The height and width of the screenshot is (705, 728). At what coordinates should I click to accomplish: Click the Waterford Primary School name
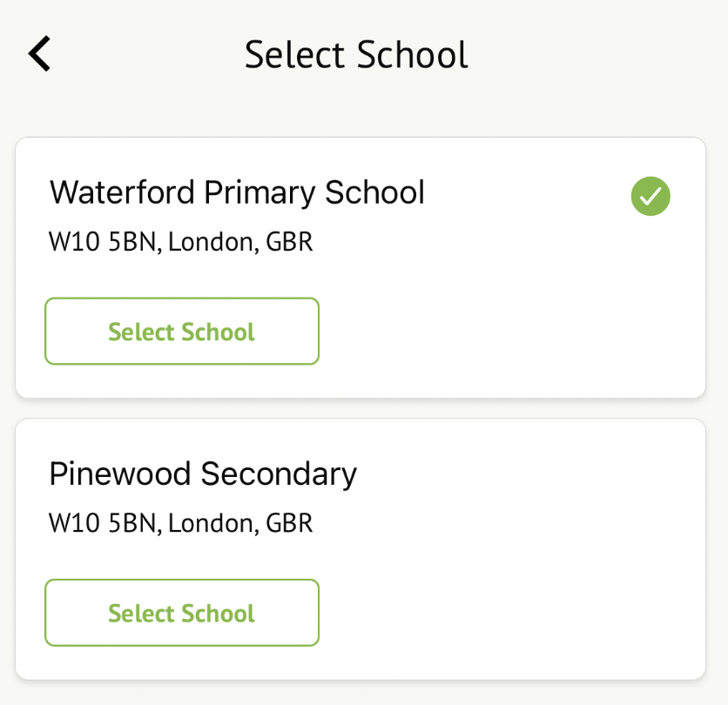coord(237,192)
